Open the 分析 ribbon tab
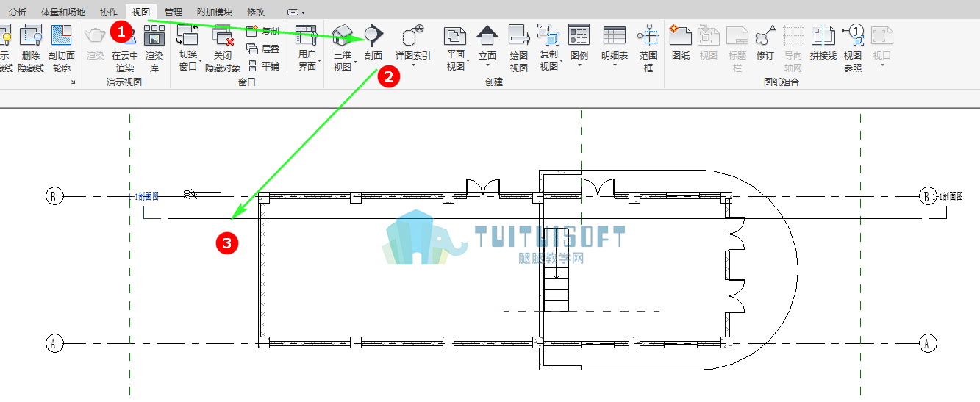The height and width of the screenshot is (402, 980). [18, 12]
